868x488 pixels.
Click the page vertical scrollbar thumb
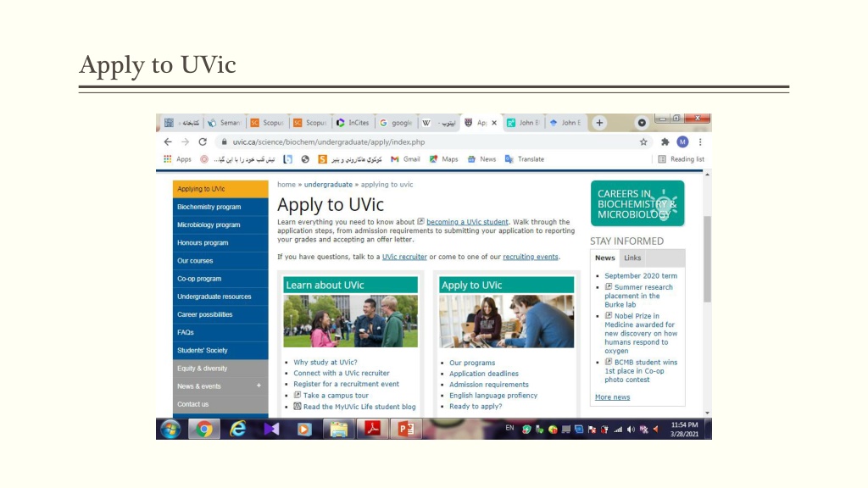(707, 259)
